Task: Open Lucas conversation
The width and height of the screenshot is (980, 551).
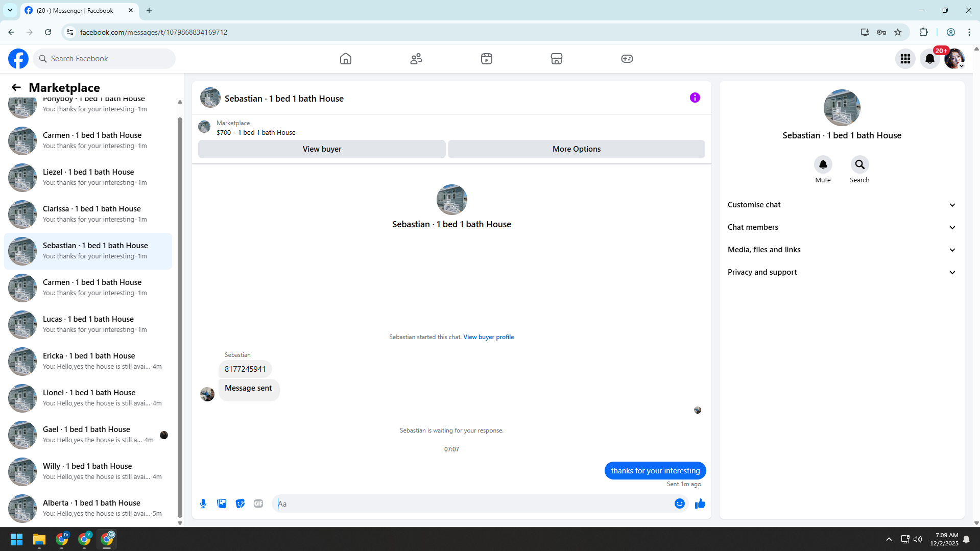Action: click(88, 324)
